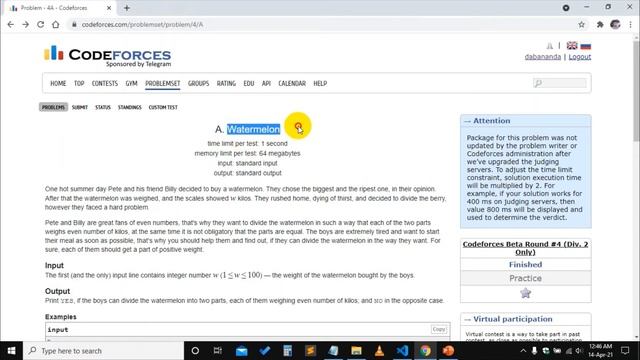Go to browser home page
Screen dimensions: 640x360
[x=56, y=24]
